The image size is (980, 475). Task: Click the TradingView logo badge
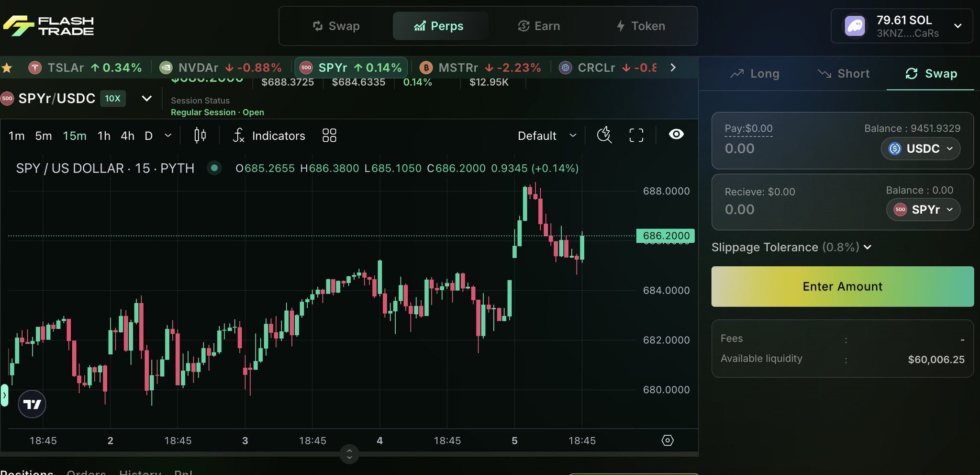pyautogui.click(x=32, y=405)
